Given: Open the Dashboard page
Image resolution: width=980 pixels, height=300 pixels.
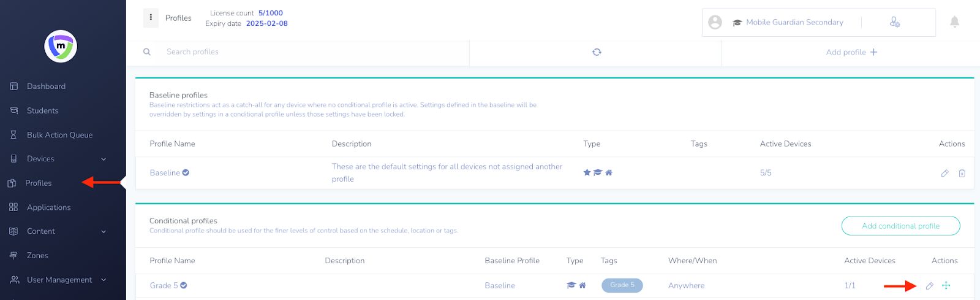Looking at the screenshot, I should coord(46,87).
